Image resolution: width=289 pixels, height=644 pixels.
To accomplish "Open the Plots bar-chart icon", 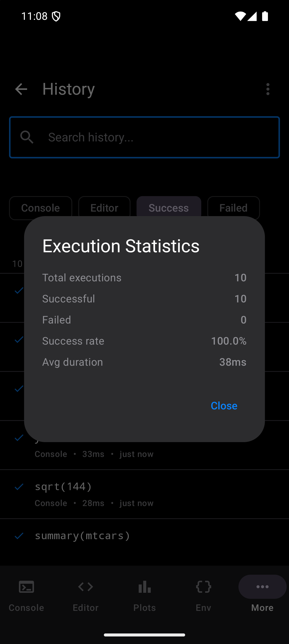I will click(145, 587).
